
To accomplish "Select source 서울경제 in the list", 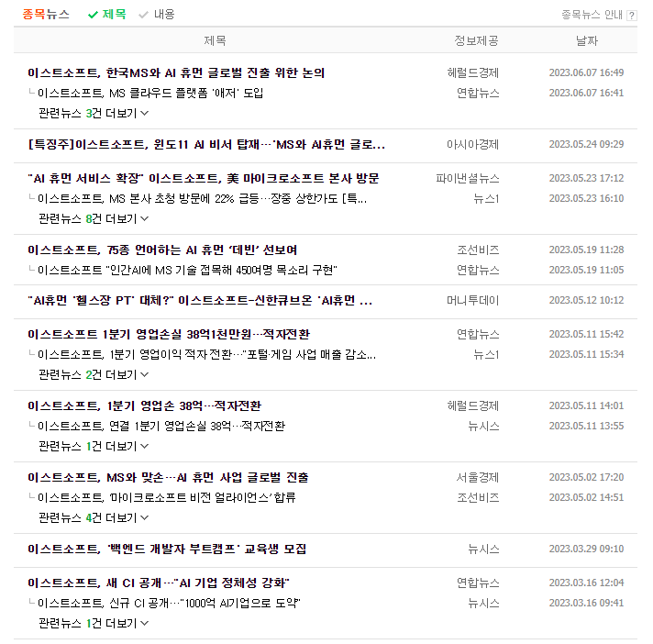I will tap(478, 477).
